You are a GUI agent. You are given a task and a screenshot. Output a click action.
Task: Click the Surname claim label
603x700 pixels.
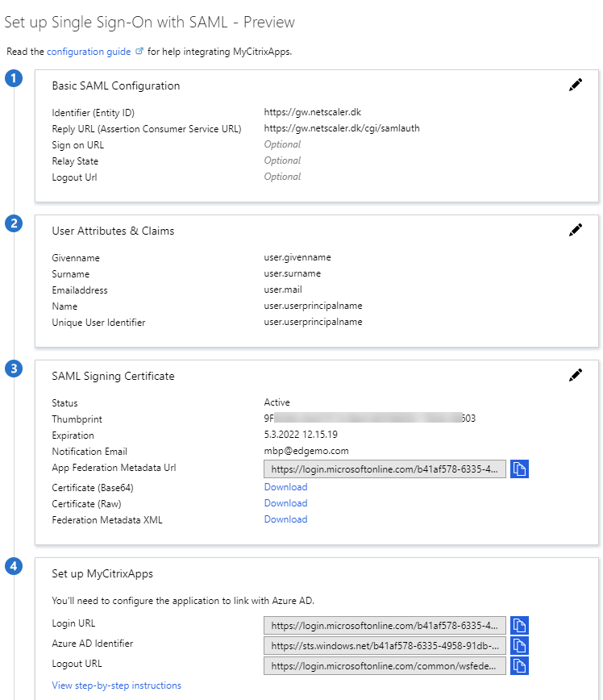pos(70,274)
